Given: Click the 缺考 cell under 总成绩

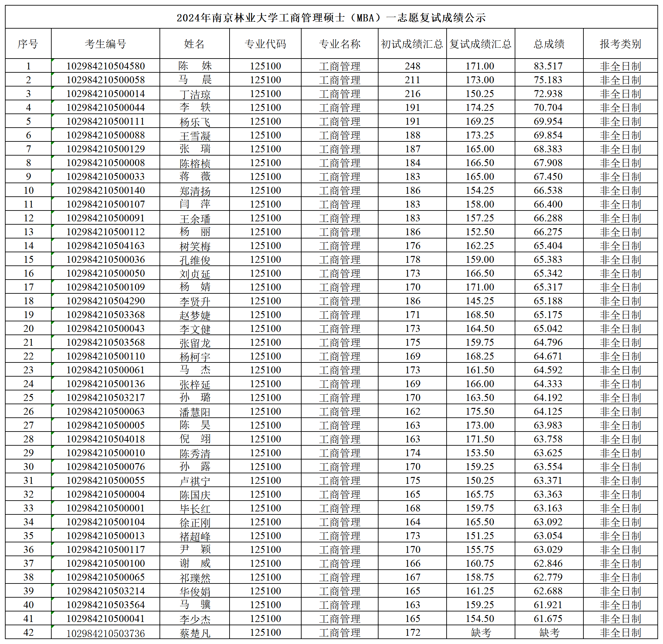Looking at the screenshot, I should pyautogui.click(x=549, y=632).
